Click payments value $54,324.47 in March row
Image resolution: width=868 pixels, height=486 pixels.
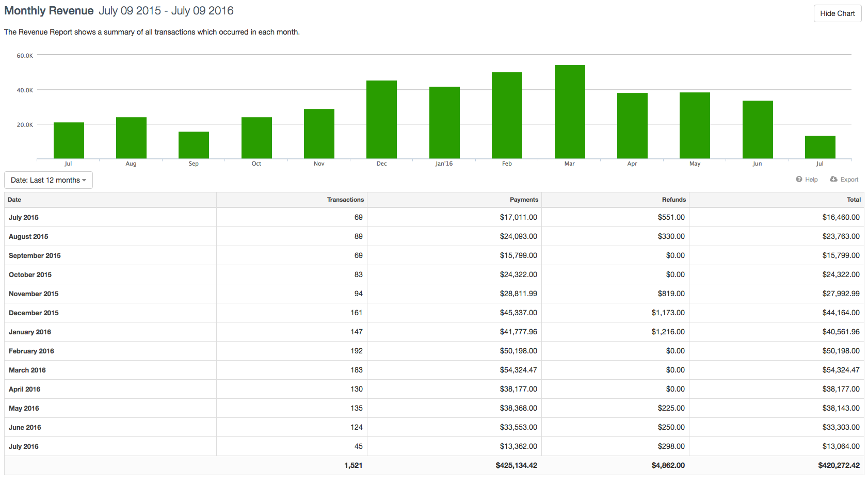pos(518,370)
